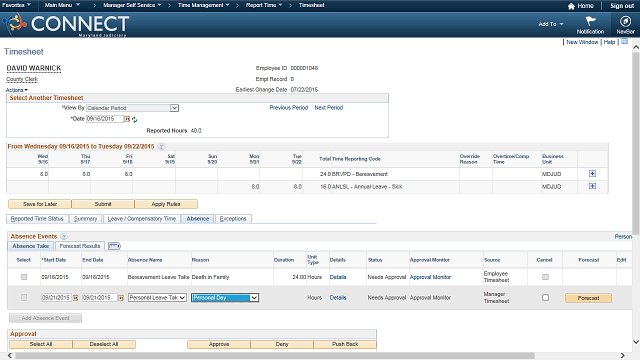Click the page icon next to the Help link
This screenshot has width=640, height=360.
624,42
